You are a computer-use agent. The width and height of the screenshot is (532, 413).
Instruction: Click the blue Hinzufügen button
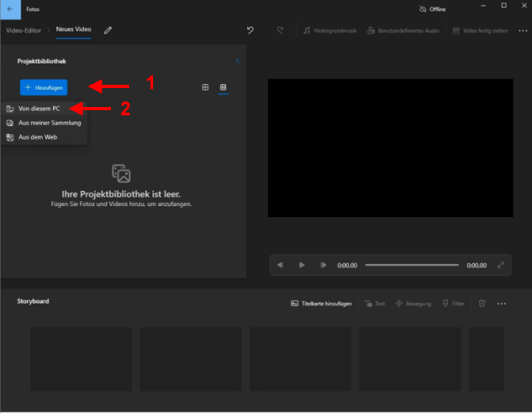coord(44,87)
